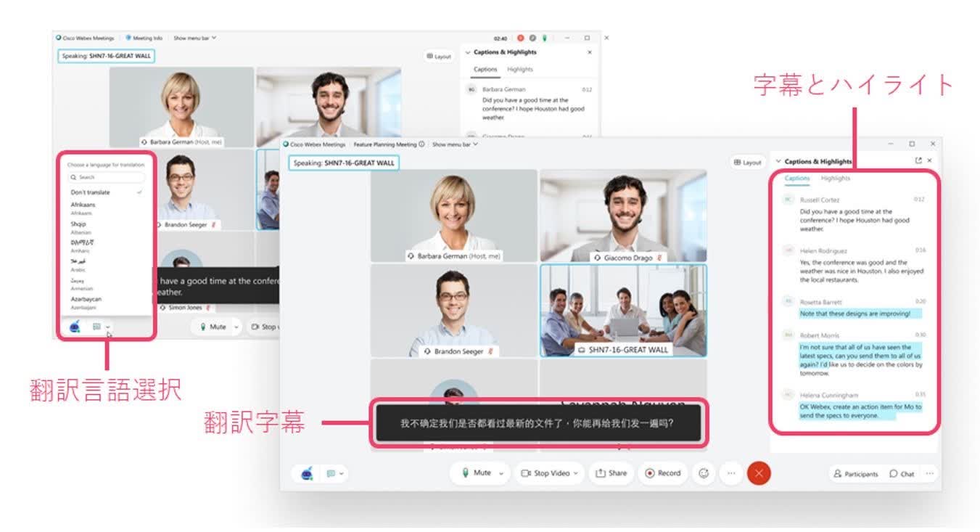Collapse Captions & Highlights panel in front window
980x532 pixels.
click(x=778, y=162)
